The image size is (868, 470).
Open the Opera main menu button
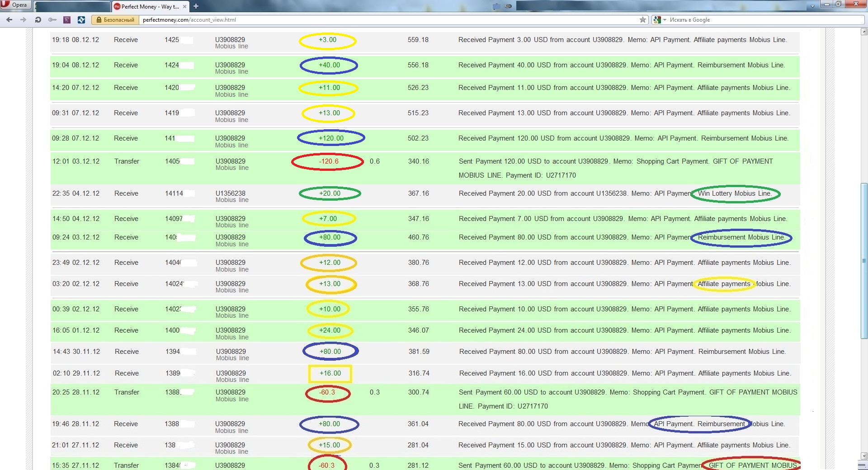[x=15, y=5]
